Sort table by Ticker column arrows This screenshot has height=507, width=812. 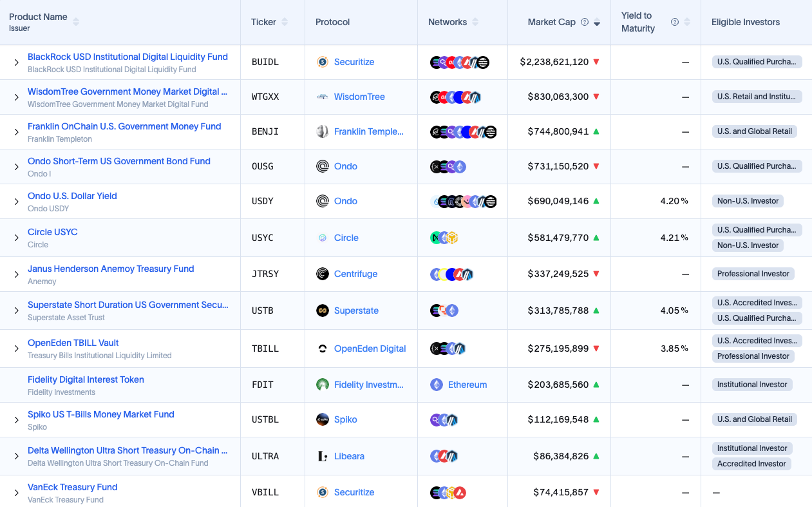point(285,22)
